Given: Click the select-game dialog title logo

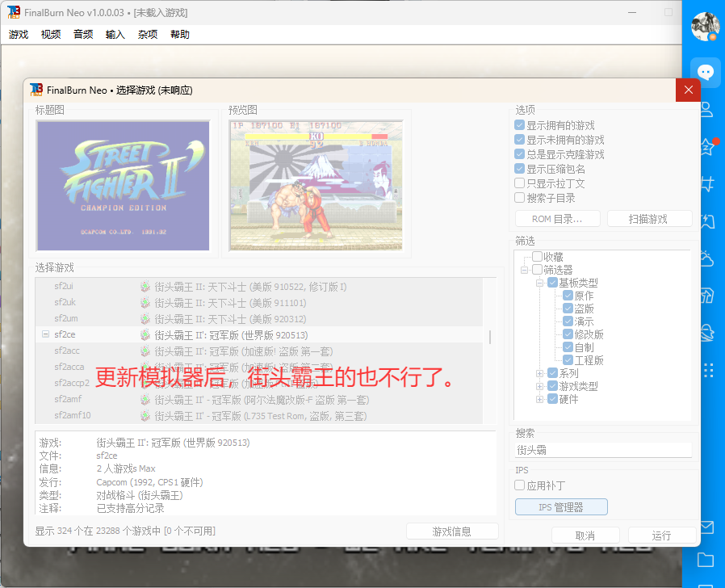Looking at the screenshot, I should [36, 90].
